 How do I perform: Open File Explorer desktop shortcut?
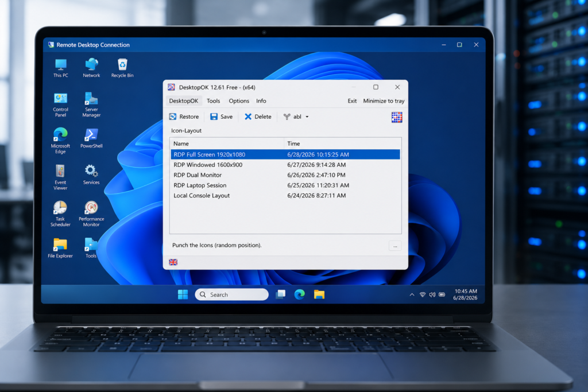pyautogui.click(x=60, y=248)
